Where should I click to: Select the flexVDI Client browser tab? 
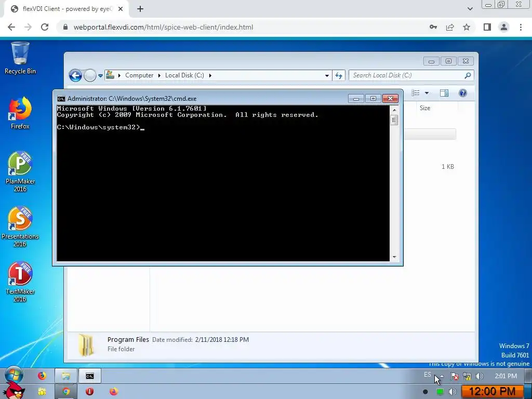(66, 9)
